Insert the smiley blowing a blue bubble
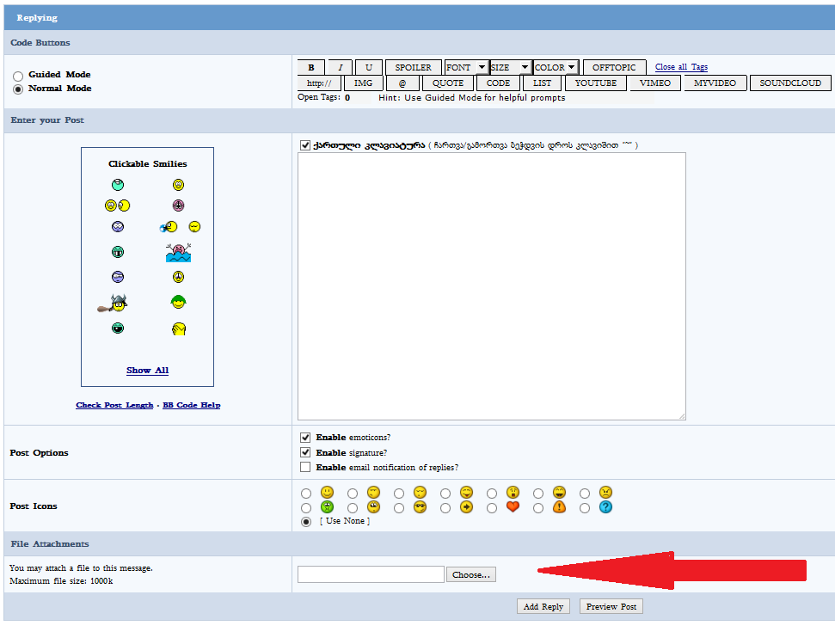Image resolution: width=835 pixels, height=644 pixels. (x=169, y=227)
